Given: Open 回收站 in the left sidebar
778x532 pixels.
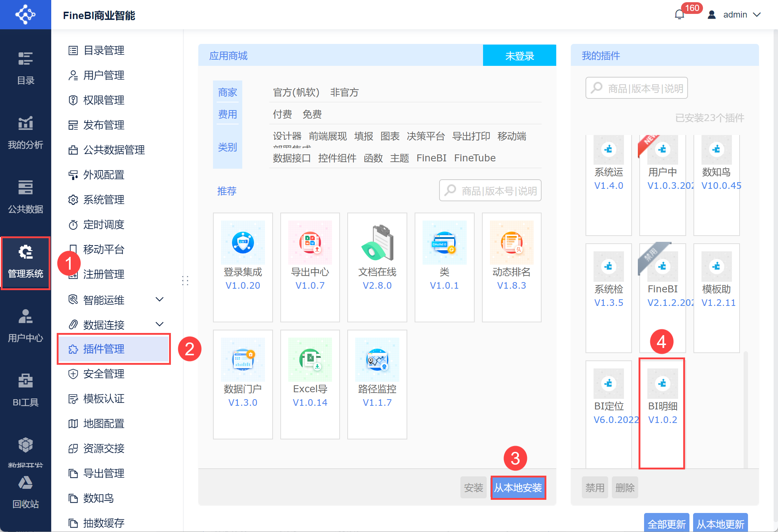Looking at the screenshot, I should (26, 492).
